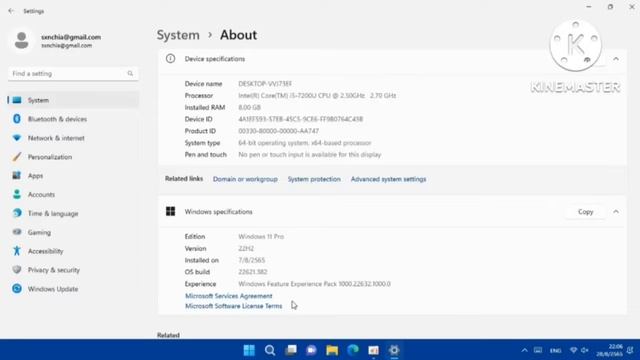Select the Processor value text

[x=317, y=96]
